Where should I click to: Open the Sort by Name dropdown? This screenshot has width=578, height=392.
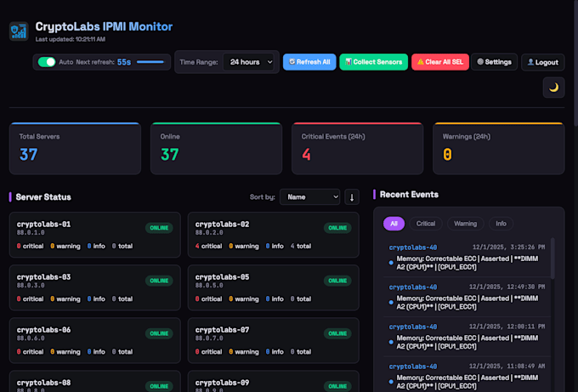point(310,197)
